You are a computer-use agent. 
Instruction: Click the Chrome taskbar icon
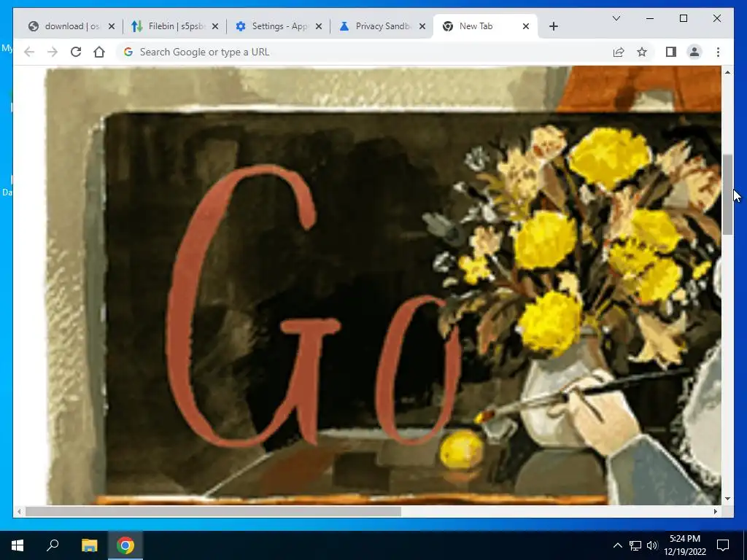[125, 545]
